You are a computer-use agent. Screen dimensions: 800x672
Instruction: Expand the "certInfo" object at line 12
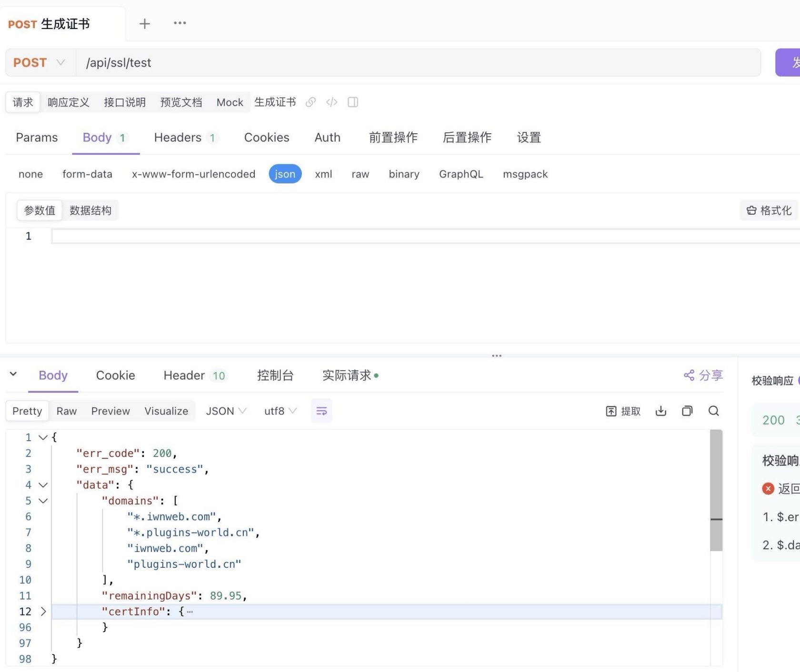pyautogui.click(x=43, y=612)
